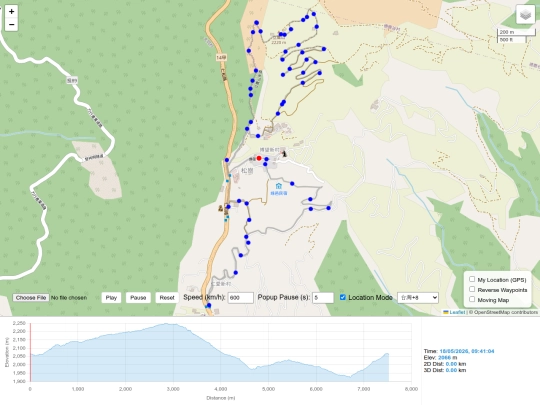
Task: Click the 2228 m summit label
Action: click(278, 42)
